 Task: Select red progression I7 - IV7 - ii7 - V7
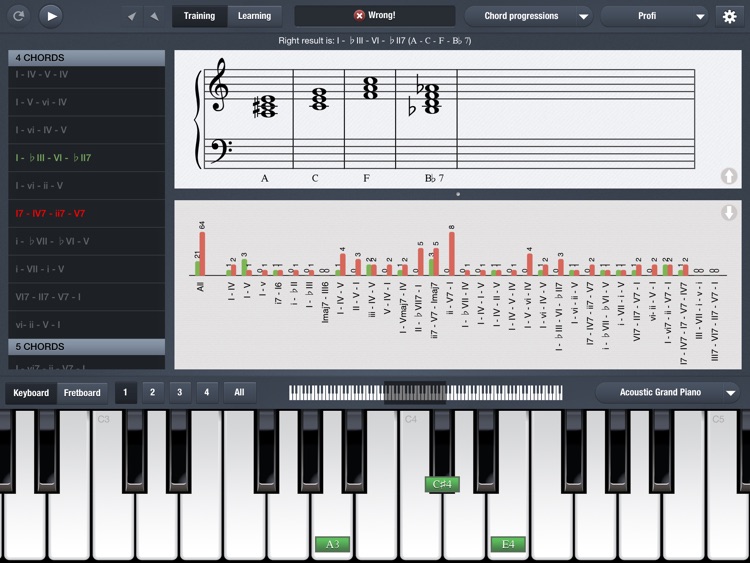(87, 213)
